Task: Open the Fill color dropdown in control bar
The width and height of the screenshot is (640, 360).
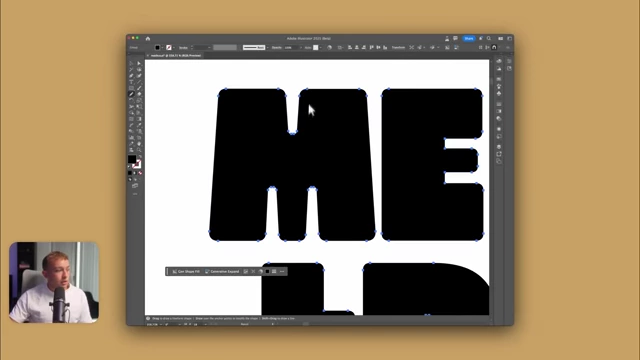Action: tap(162, 47)
